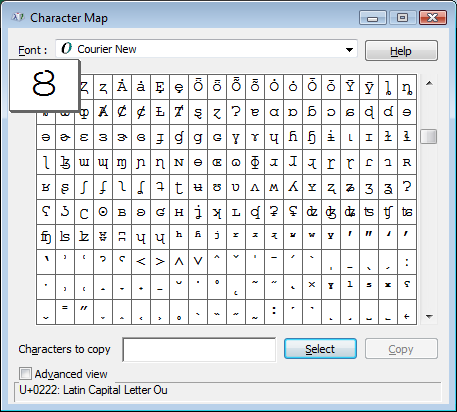Select the small capital L (ʟ) cell
457x412 pixels.
click(x=236, y=212)
